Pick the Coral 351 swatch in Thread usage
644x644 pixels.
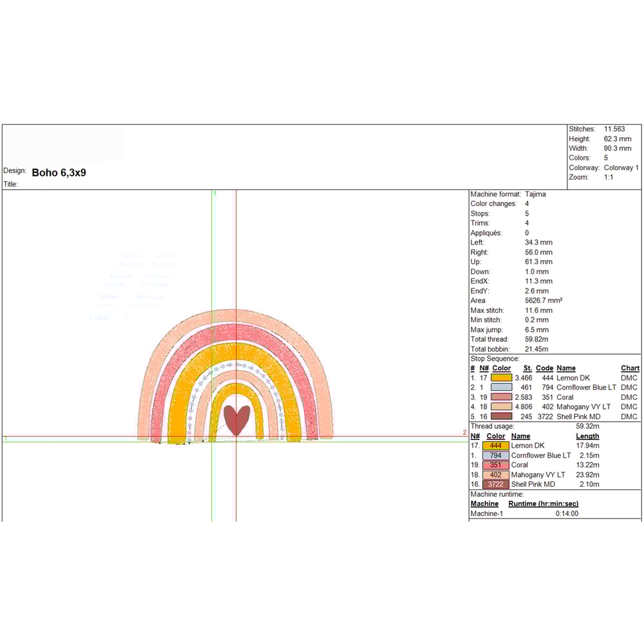pos(495,465)
